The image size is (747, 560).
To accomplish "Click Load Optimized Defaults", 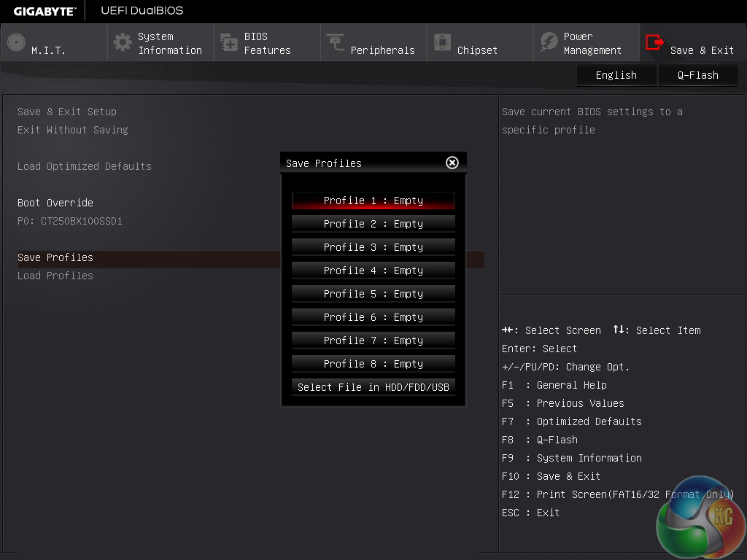I will [85, 166].
